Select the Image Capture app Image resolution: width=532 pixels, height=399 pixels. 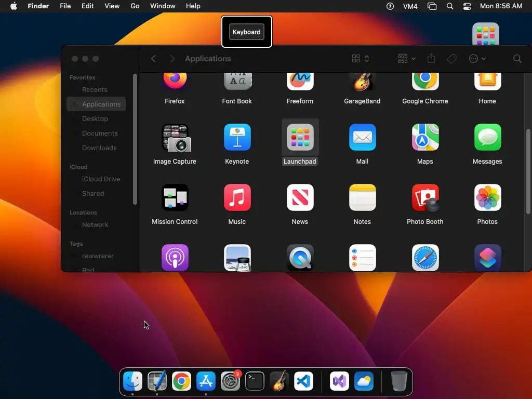176,138
